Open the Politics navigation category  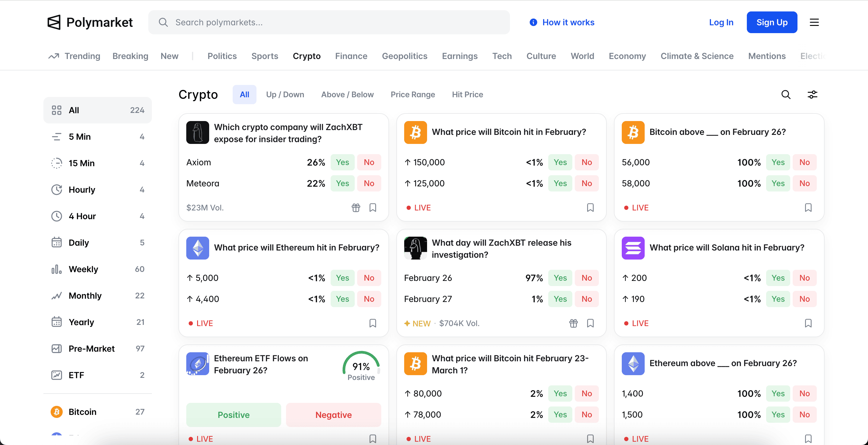[x=222, y=56]
